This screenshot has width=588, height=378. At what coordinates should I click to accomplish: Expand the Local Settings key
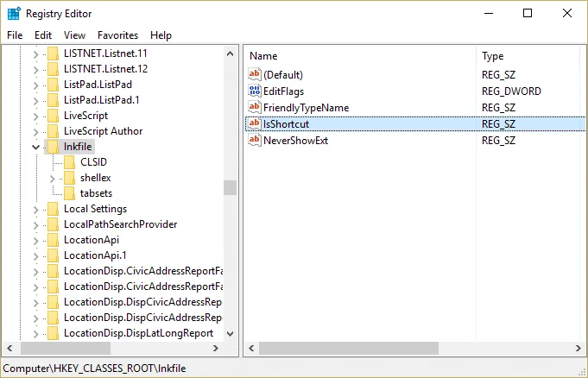[x=36, y=210]
